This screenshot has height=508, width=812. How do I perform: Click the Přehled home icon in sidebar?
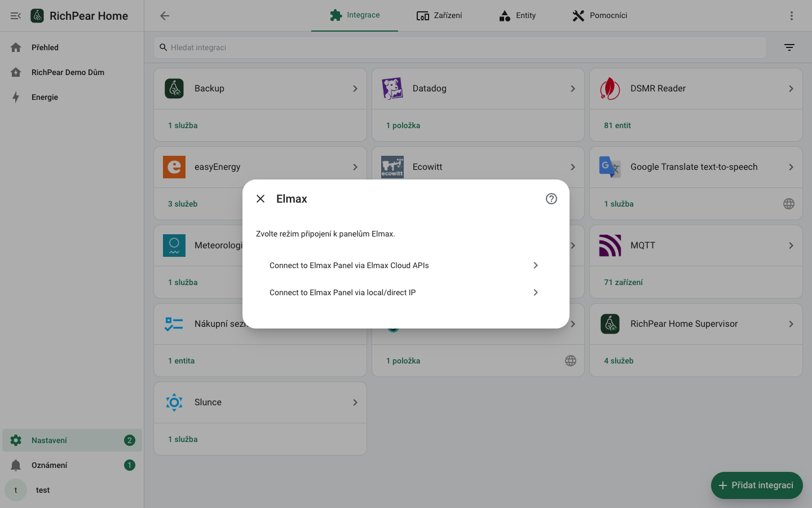16,47
